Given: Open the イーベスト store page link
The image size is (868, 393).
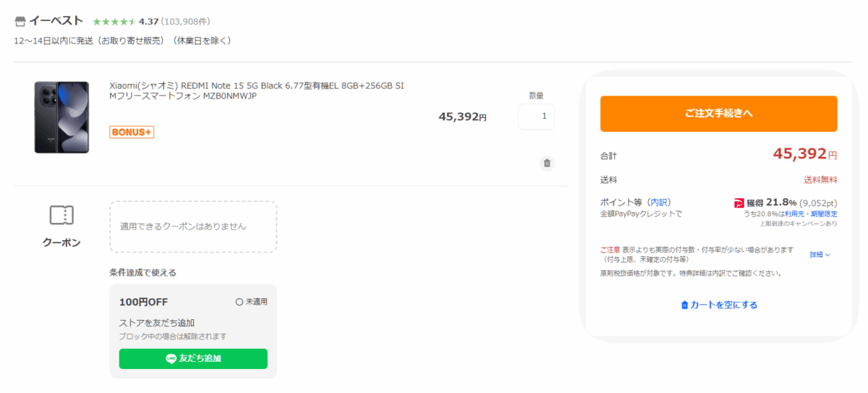Looking at the screenshot, I should tap(56, 21).
